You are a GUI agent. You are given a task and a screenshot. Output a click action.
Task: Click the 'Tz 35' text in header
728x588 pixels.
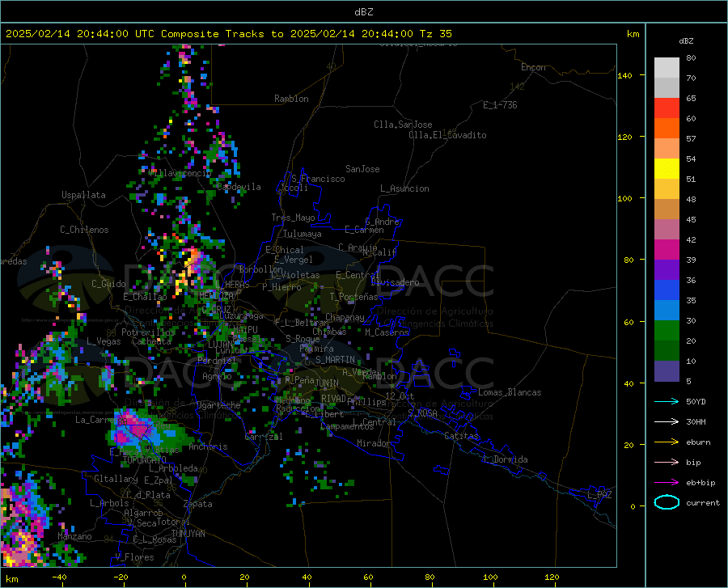click(x=435, y=34)
